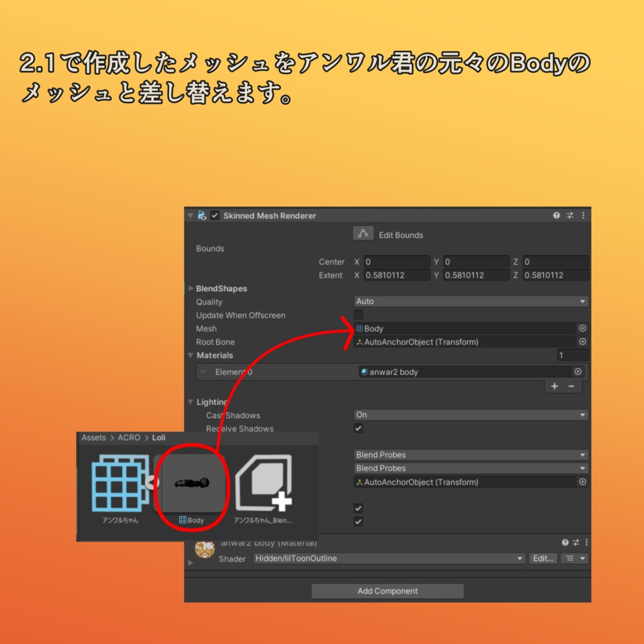Click the Add Component button
The width and height of the screenshot is (644, 644).
pos(387,591)
